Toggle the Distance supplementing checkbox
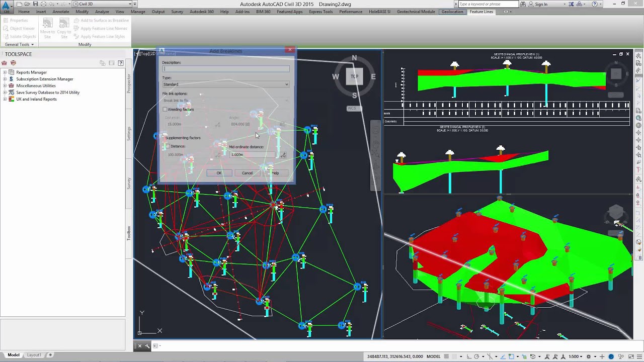The height and width of the screenshot is (362, 644). (x=168, y=146)
